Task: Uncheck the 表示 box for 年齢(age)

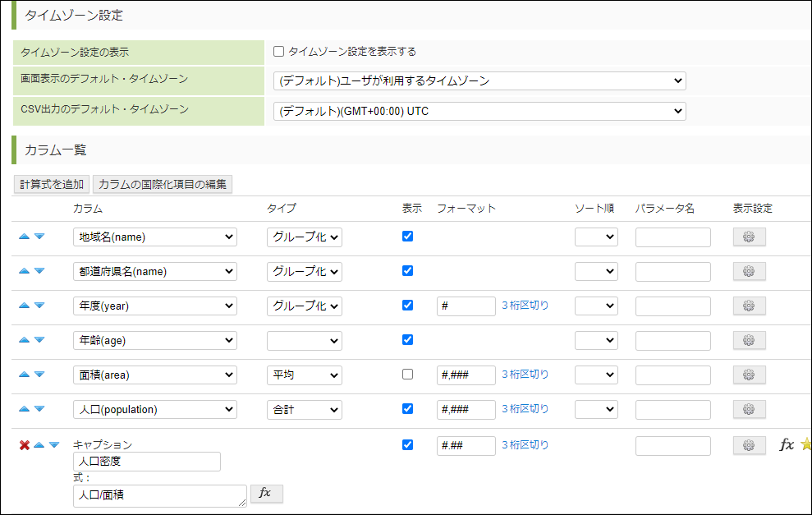Action: [x=408, y=340]
